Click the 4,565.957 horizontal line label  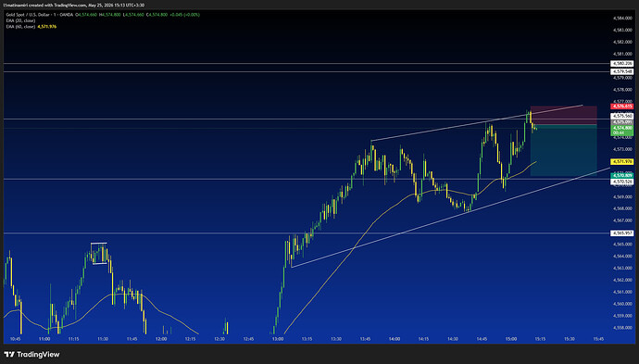(622, 233)
